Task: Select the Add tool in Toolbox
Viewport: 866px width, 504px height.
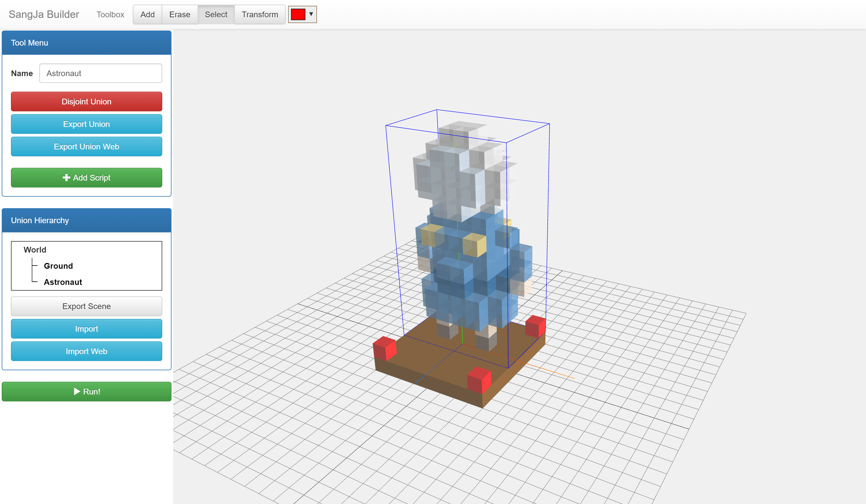Action: (x=148, y=14)
